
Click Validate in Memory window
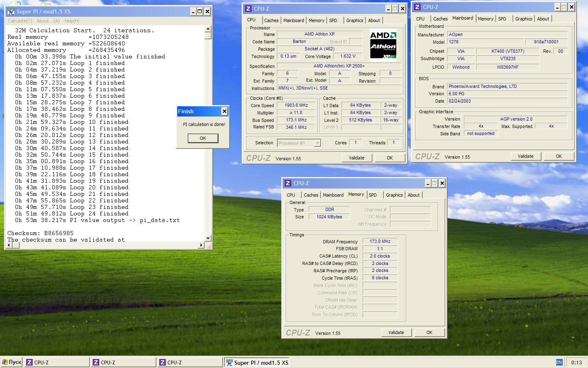396,332
